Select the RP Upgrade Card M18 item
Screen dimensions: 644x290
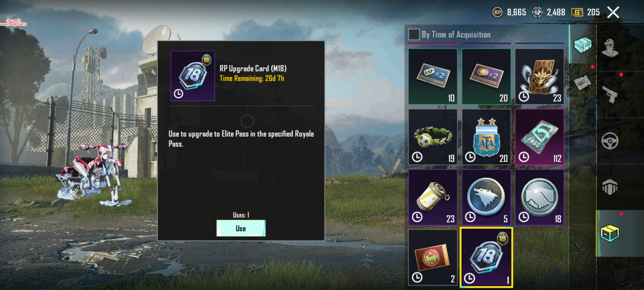point(486,257)
